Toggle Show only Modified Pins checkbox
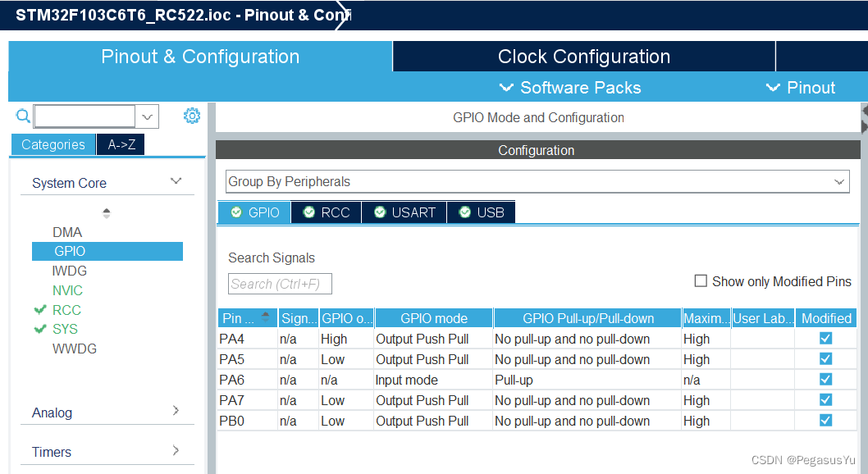The width and height of the screenshot is (868, 474). pos(701,281)
